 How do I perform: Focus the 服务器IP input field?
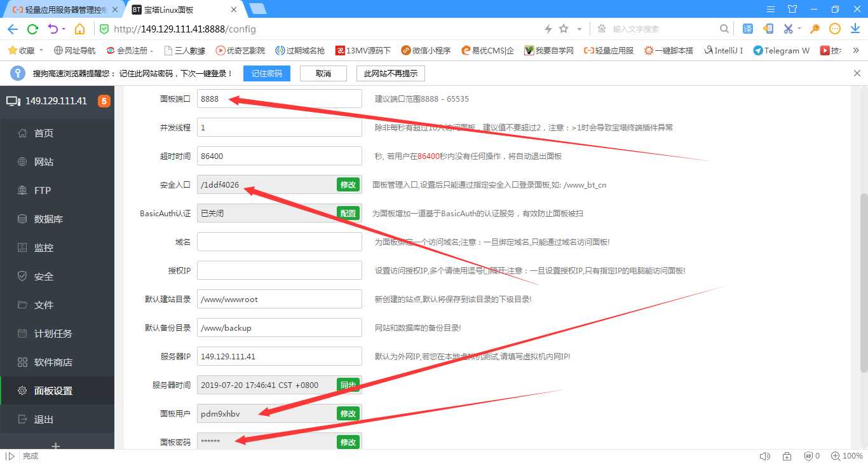pyautogui.click(x=279, y=356)
